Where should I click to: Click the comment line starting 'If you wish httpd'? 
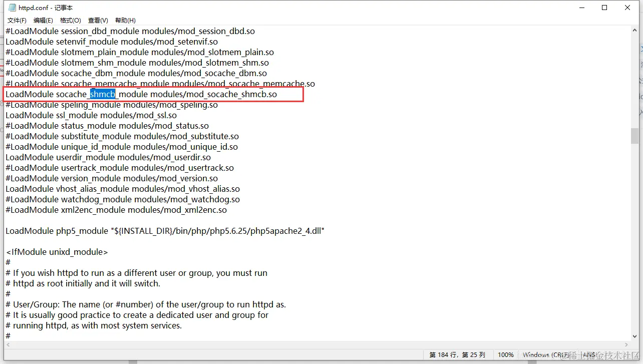click(x=137, y=273)
